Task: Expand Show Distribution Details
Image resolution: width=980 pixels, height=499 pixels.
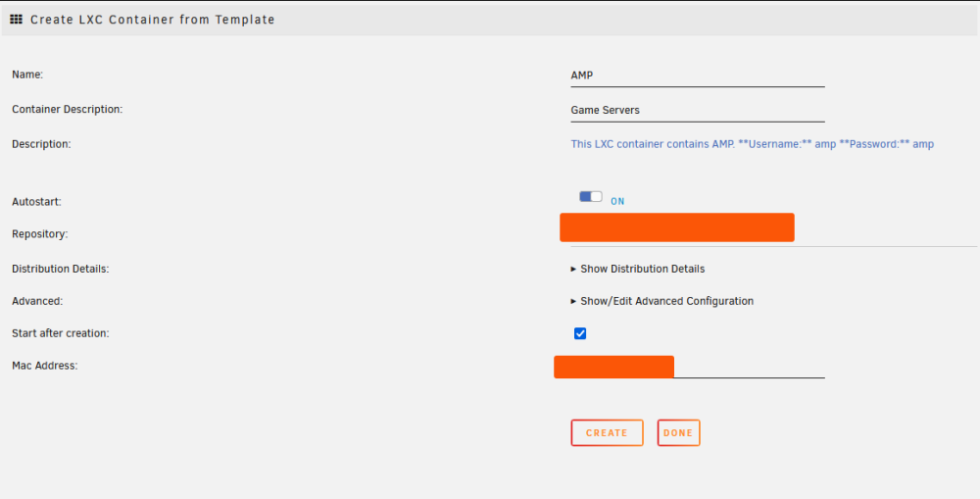Action: pos(638,269)
